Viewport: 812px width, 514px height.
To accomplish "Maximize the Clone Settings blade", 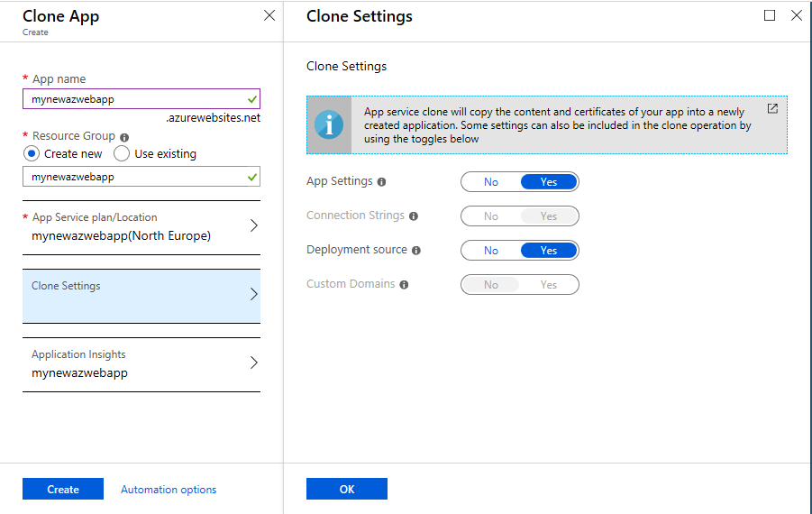I will [x=770, y=15].
